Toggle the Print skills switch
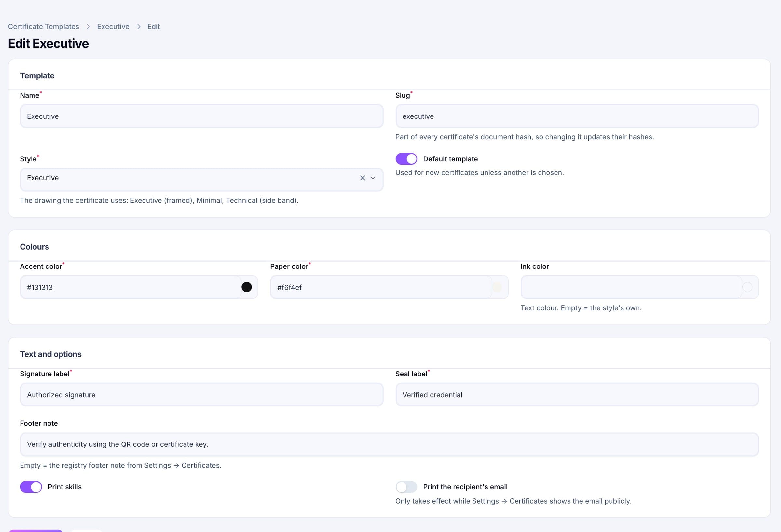The height and width of the screenshot is (532, 781). 31,487
